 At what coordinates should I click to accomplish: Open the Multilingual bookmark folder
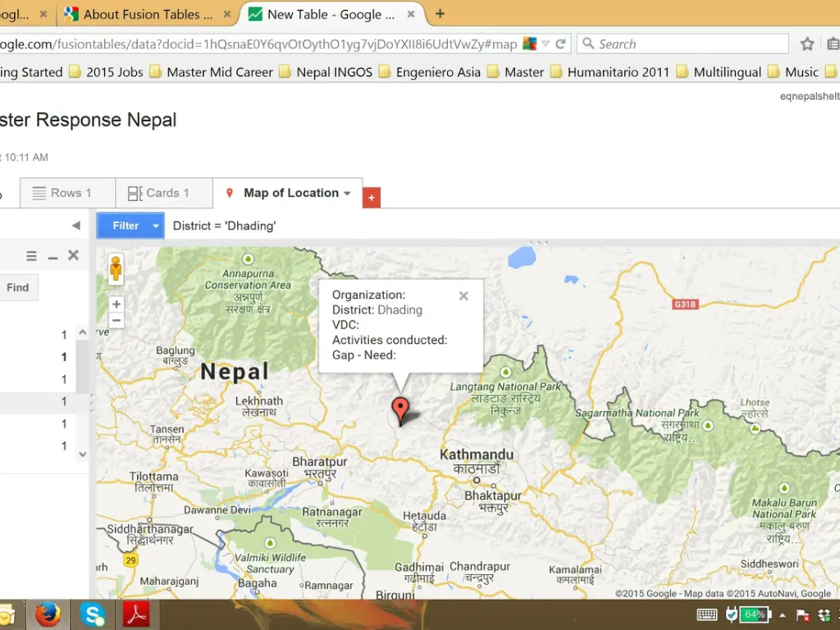(x=719, y=72)
